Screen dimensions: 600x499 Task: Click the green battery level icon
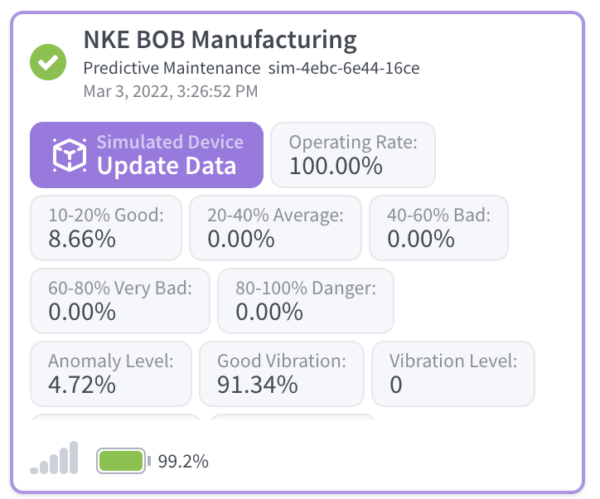tap(123, 461)
